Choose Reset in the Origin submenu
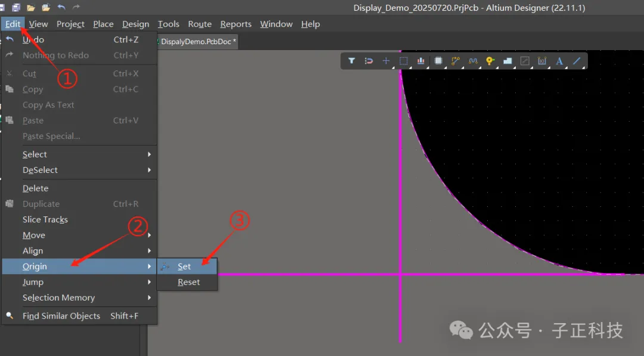The image size is (644, 356). click(187, 282)
